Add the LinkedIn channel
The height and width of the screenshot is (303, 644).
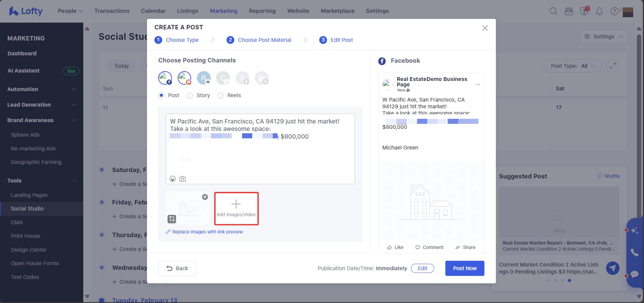point(262,78)
